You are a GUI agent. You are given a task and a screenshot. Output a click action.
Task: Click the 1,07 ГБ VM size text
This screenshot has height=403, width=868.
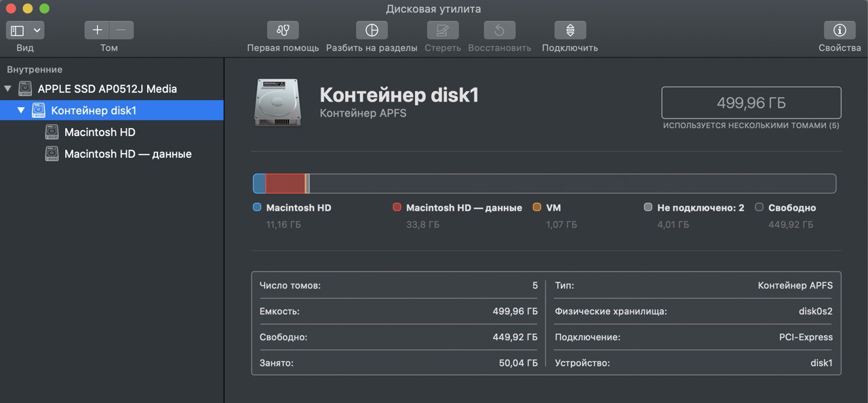click(561, 224)
